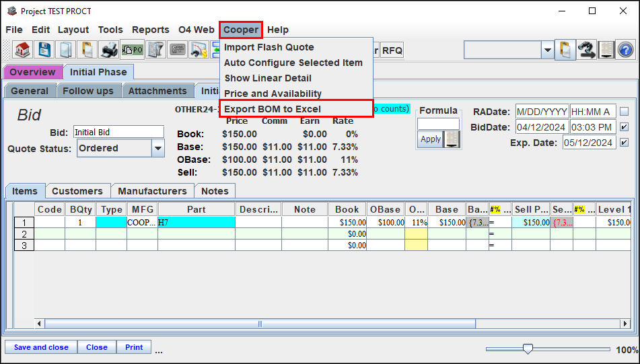Image resolution: width=640 pixels, height=364 pixels.
Task: Choose Auto Configure Selected Item
Action: tap(296, 63)
